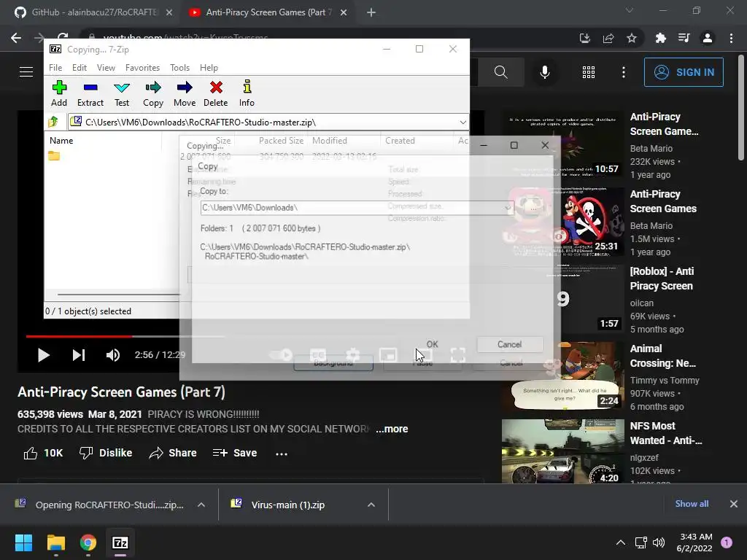Click the SIGN IN button
The width and height of the screenshot is (747, 560).
pos(684,72)
